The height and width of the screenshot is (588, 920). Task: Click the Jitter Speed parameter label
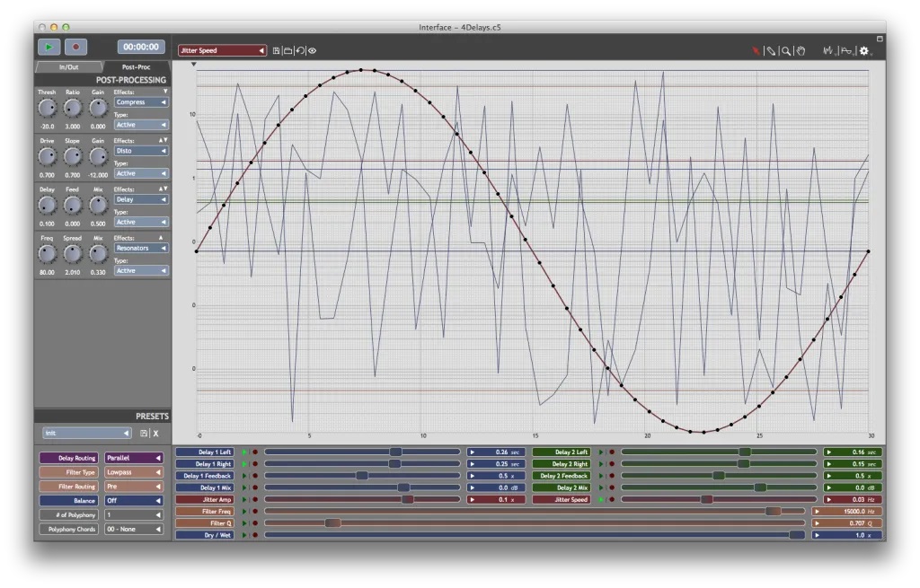point(562,500)
